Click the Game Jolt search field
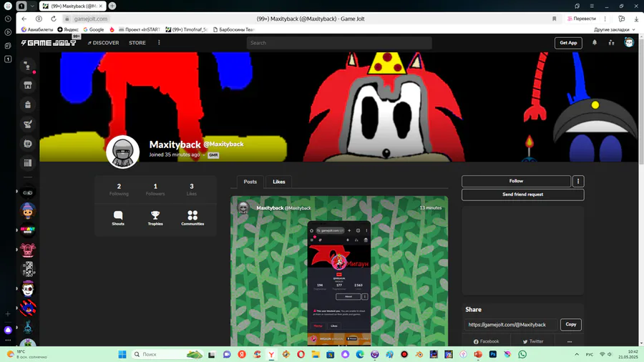The height and width of the screenshot is (362, 644). coord(339,43)
